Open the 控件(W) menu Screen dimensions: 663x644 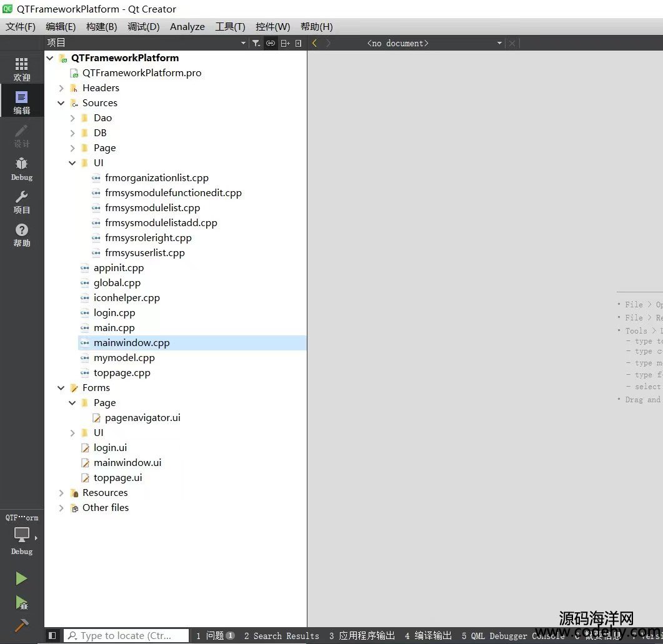tap(272, 27)
